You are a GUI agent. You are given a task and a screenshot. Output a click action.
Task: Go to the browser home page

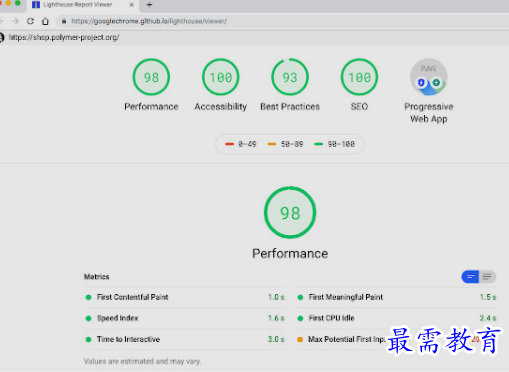(x=45, y=21)
